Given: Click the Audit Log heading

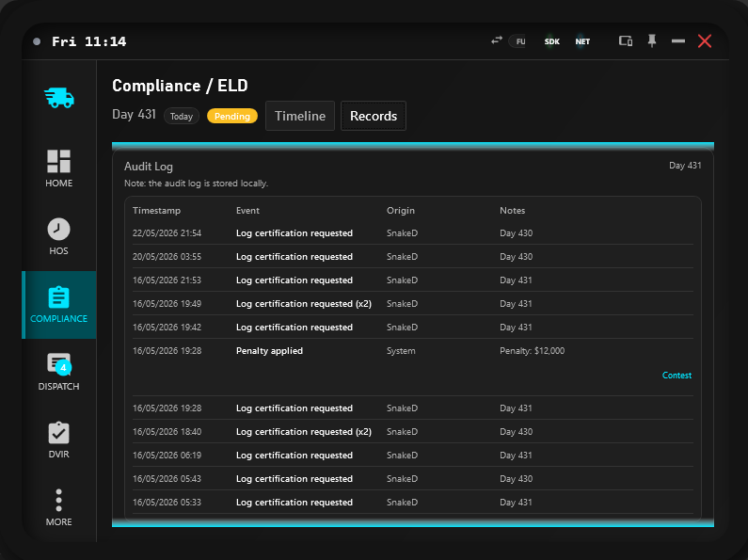Looking at the screenshot, I should tap(149, 167).
